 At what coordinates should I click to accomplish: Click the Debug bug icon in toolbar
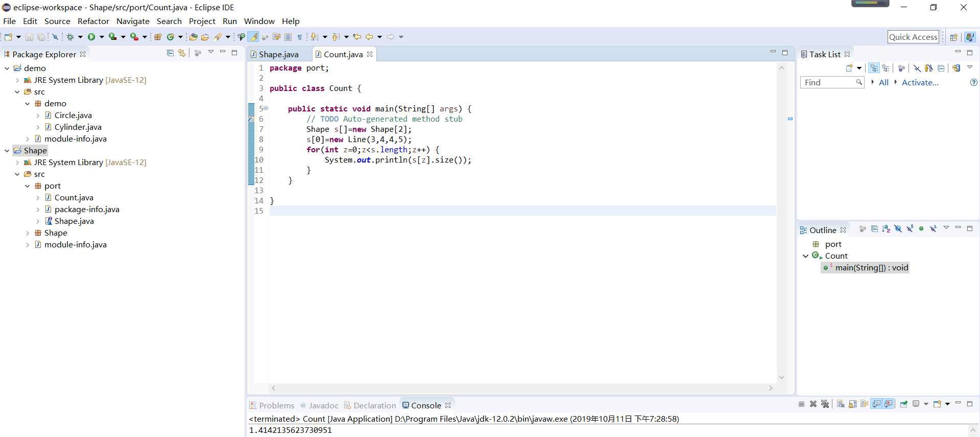[70, 37]
